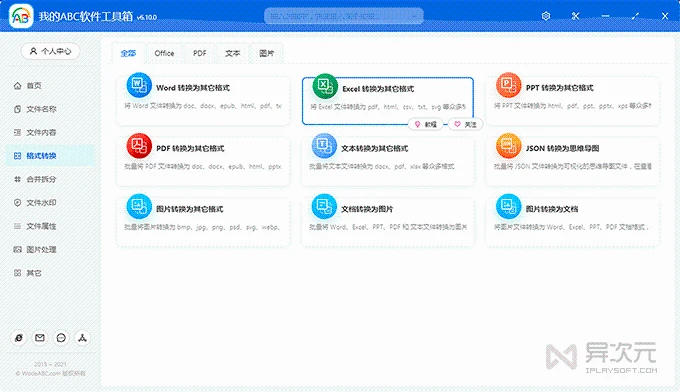Image resolution: width=680 pixels, height=392 pixels.
Task: Click the AB app logo
Action: click(21, 16)
